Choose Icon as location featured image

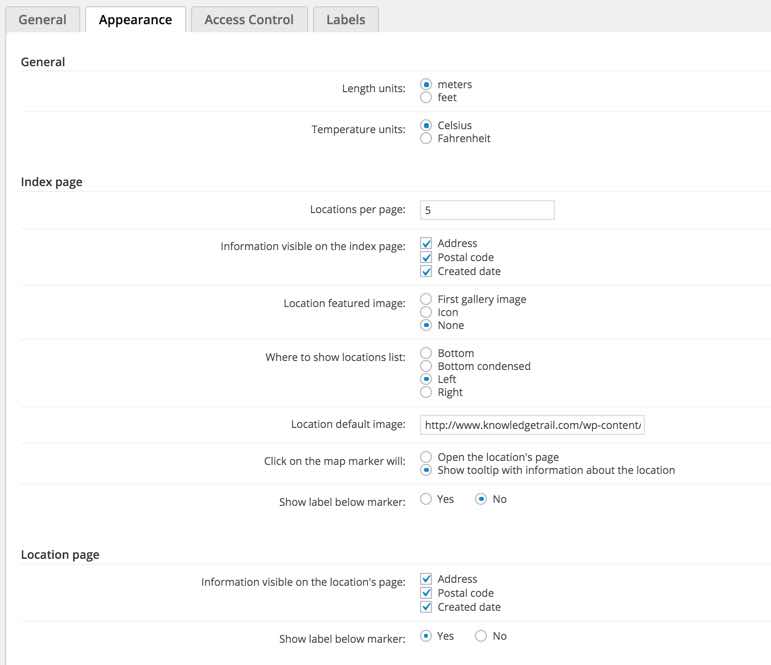point(426,312)
